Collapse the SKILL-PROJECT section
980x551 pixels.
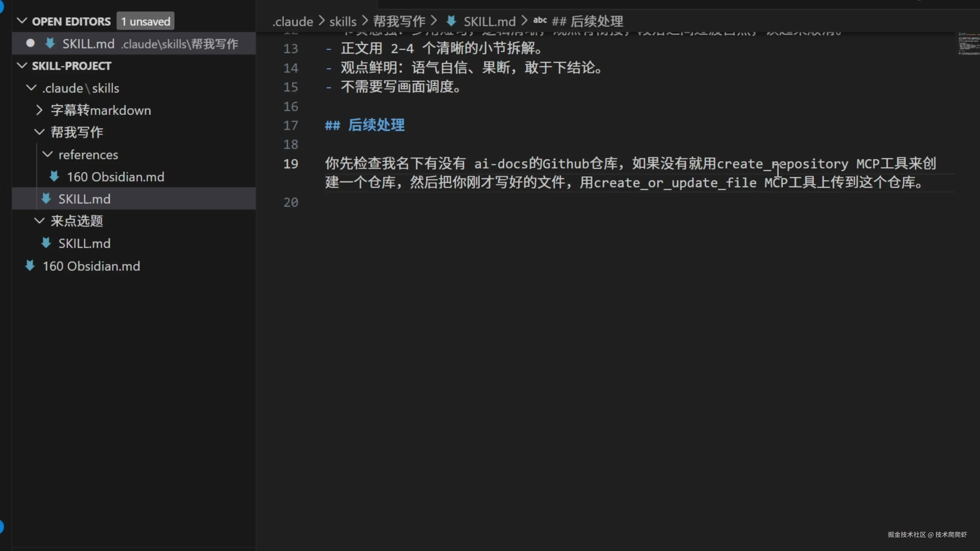point(22,66)
